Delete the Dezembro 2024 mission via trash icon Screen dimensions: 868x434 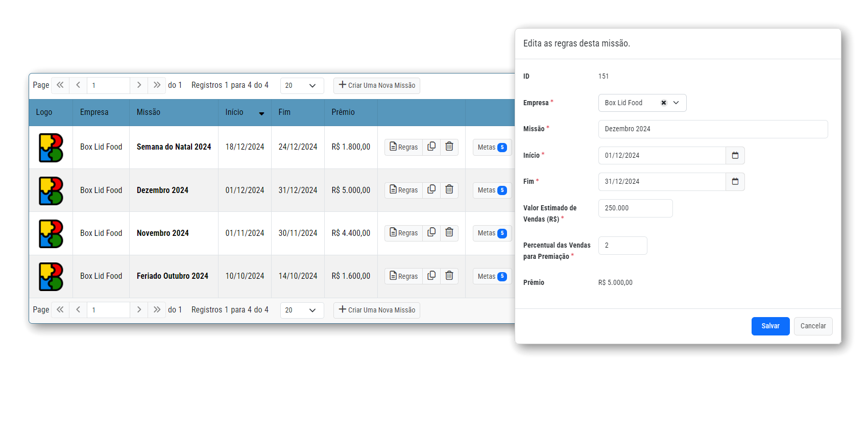click(x=449, y=189)
